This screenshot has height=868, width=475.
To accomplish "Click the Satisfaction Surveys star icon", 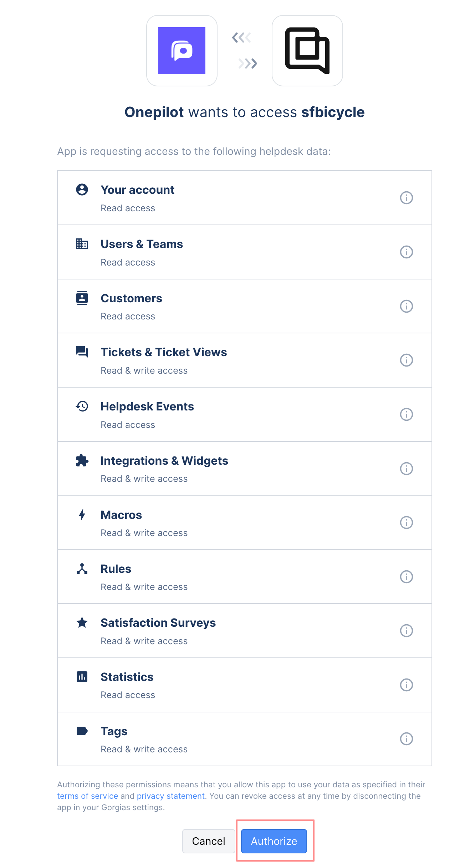I will click(x=82, y=622).
